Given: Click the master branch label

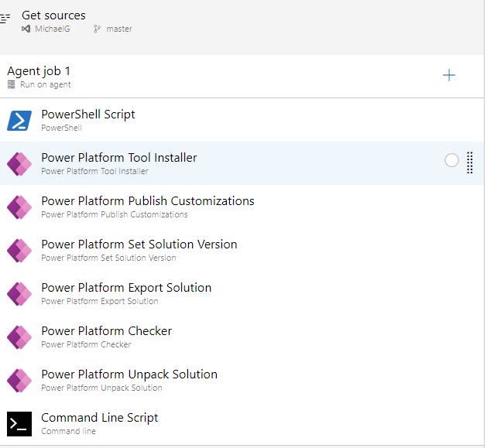Looking at the screenshot, I should pos(119,29).
